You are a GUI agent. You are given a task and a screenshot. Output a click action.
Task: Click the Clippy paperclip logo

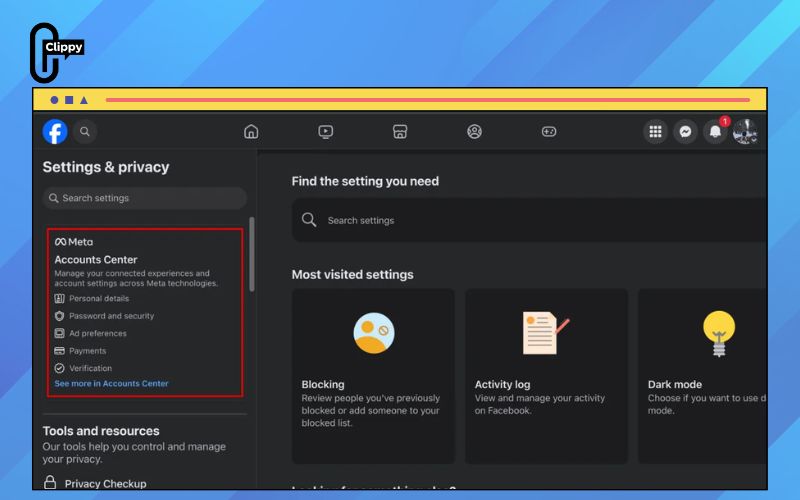[x=55, y=52]
